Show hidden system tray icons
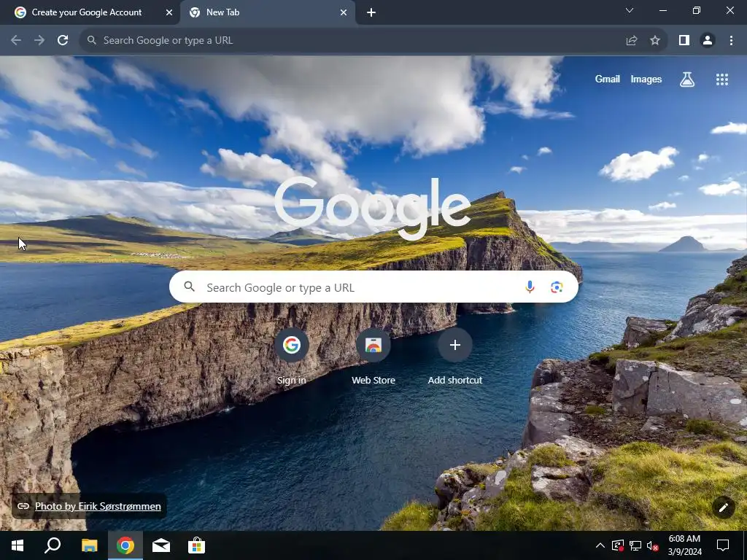The width and height of the screenshot is (747, 560). click(600, 545)
